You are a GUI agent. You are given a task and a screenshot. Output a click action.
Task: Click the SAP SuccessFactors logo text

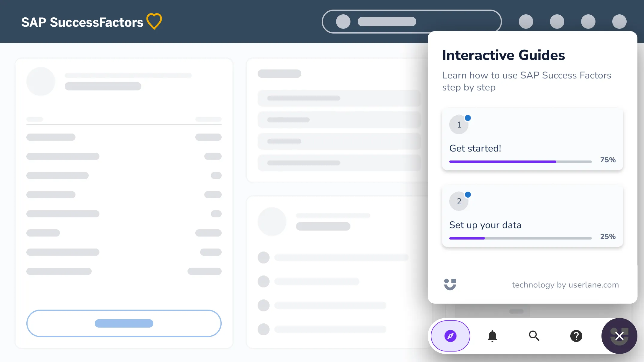tap(82, 22)
